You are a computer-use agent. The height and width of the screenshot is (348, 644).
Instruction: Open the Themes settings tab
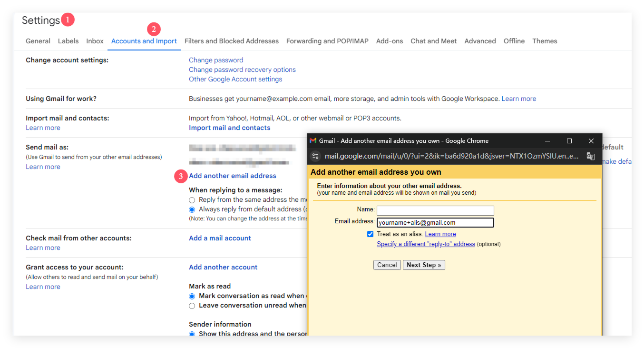pyautogui.click(x=545, y=41)
